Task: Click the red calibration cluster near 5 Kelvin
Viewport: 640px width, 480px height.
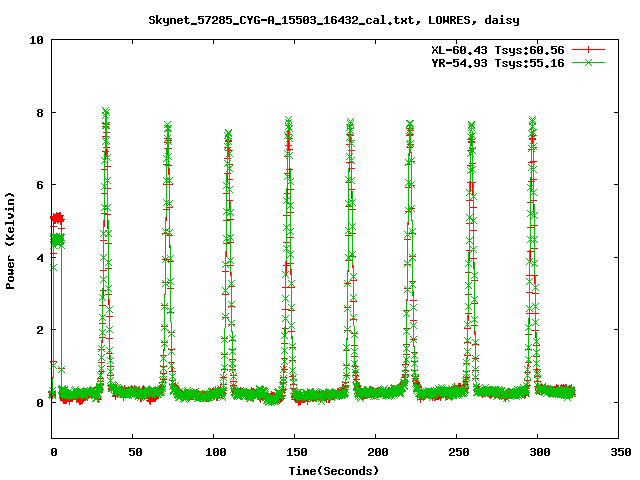Action: [57, 218]
